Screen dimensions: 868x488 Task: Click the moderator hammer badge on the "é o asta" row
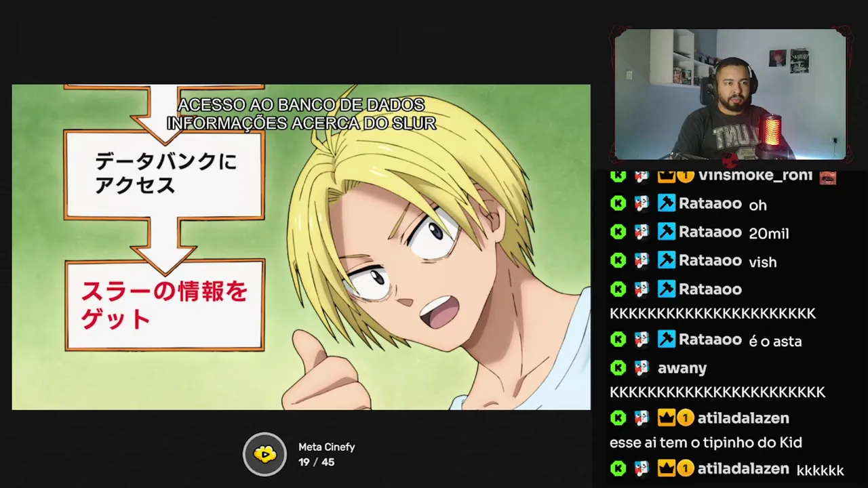pyautogui.click(x=667, y=339)
